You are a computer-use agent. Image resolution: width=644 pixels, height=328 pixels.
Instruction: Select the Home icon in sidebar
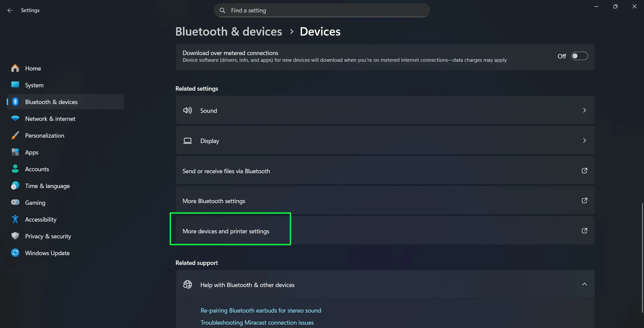click(x=15, y=68)
